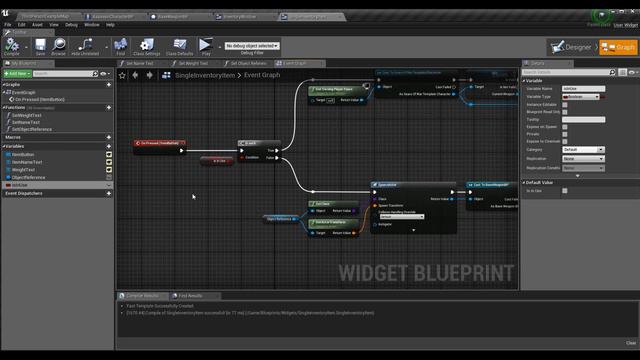Save the blueprint with the Save icon

(40, 47)
